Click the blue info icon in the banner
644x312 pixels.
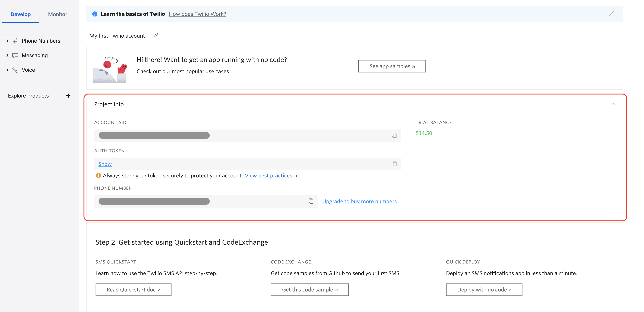click(95, 14)
